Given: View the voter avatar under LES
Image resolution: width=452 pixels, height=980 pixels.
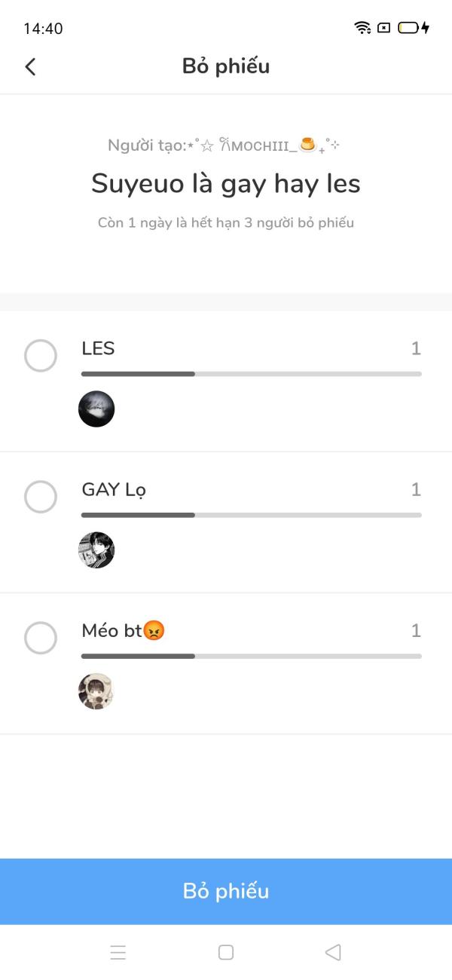Looking at the screenshot, I should point(96,409).
